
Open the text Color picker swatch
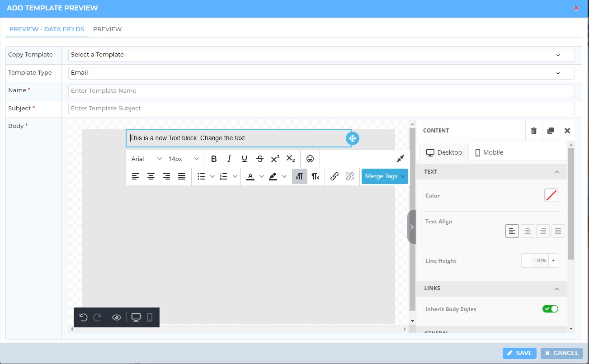[551, 195]
